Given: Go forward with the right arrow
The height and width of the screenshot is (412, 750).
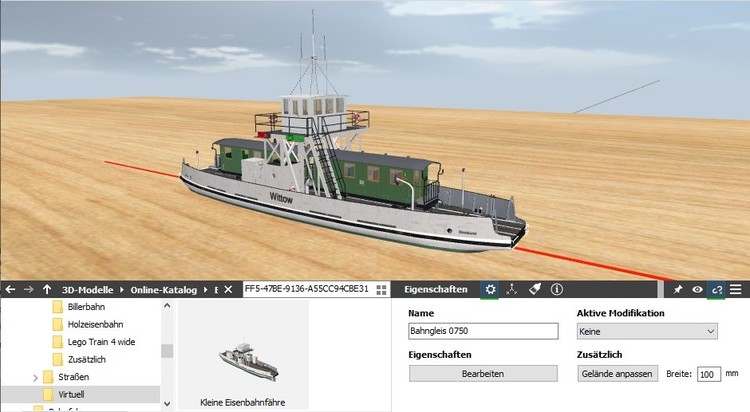Looking at the screenshot, I should (28, 290).
